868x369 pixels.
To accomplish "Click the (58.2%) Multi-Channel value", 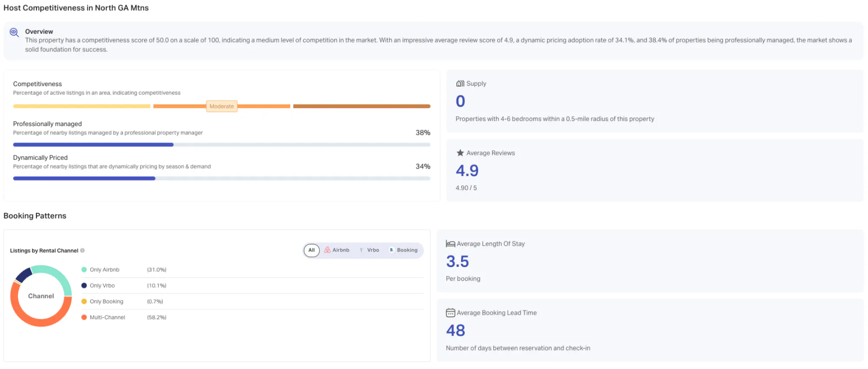I will point(157,317).
